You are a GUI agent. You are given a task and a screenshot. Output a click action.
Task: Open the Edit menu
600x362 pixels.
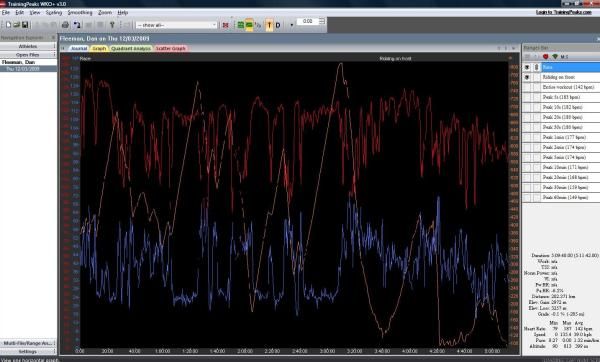pos(20,13)
